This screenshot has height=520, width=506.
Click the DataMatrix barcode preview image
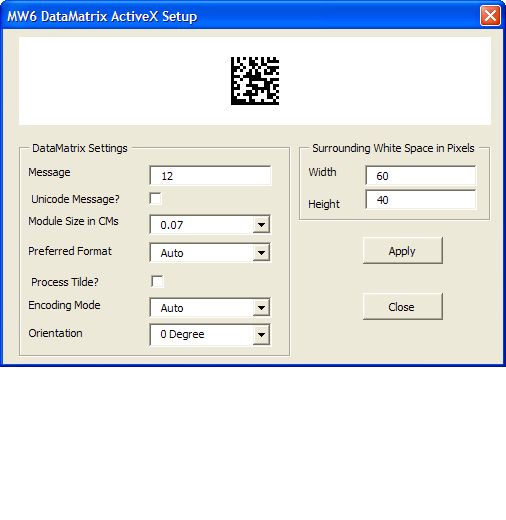coord(255,81)
